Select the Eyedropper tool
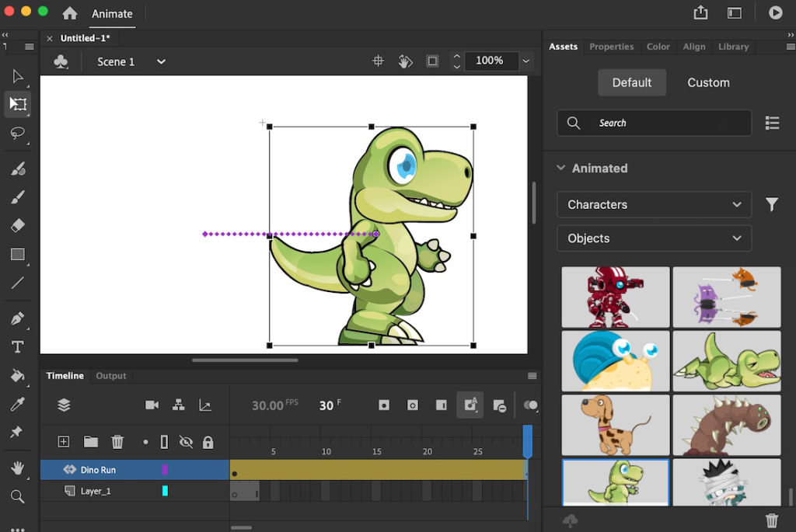Screen dimensions: 796x532 [x=18, y=404]
